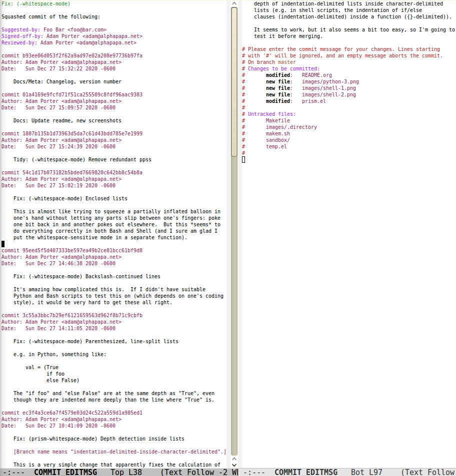Click 'Docs: Update readme, new screenshots' line

click(67, 120)
